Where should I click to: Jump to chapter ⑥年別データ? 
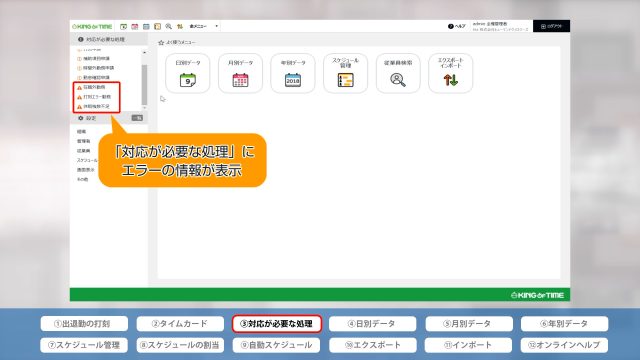564,324
